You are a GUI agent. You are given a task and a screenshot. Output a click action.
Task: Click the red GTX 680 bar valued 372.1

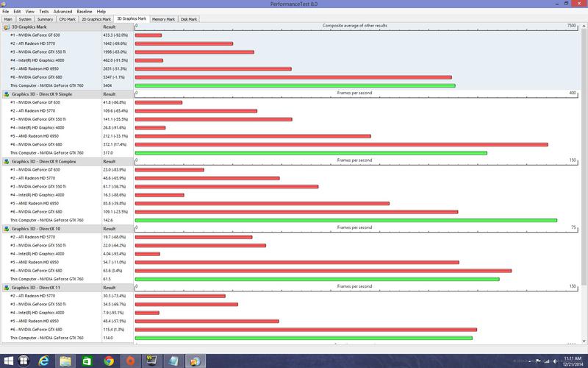(342, 144)
